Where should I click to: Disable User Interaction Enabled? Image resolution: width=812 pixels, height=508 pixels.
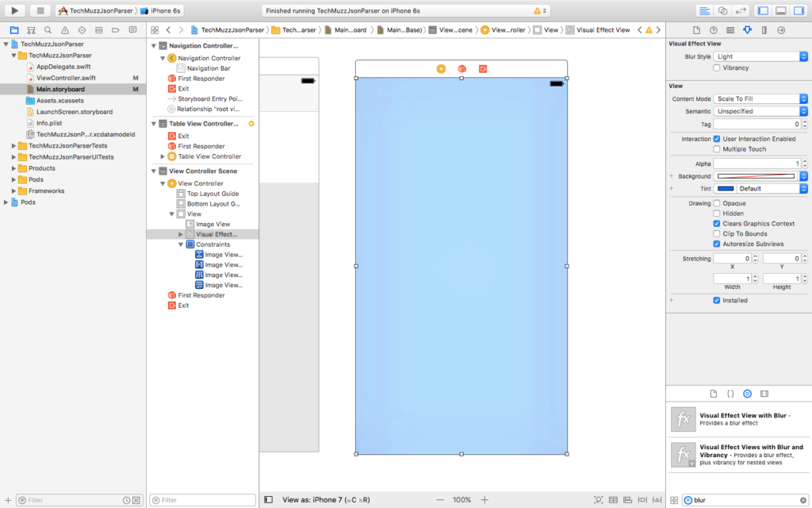717,139
